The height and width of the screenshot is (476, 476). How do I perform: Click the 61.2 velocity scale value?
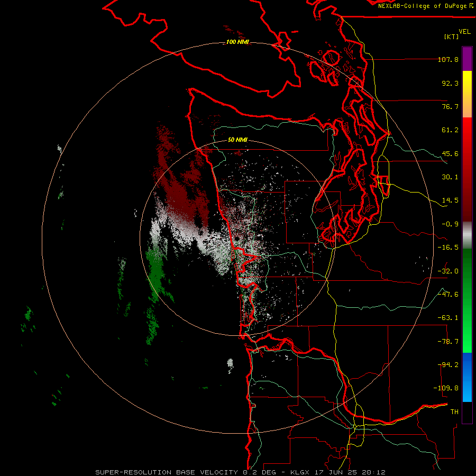pos(450,130)
